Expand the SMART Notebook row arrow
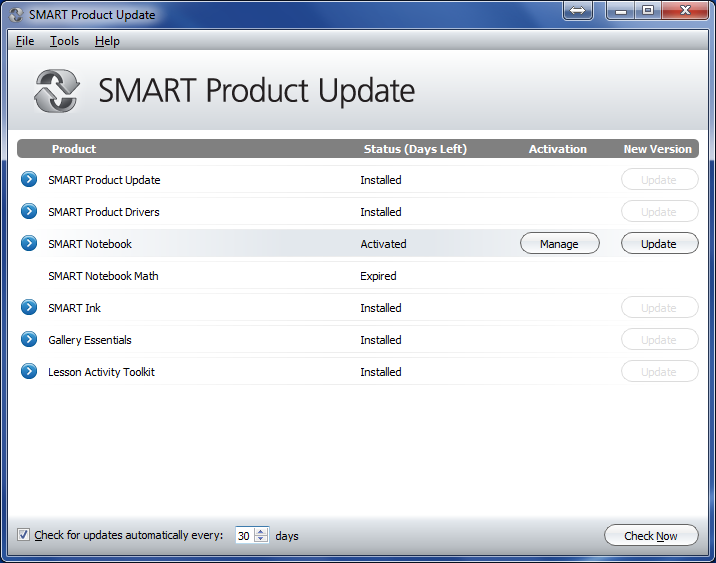The width and height of the screenshot is (716, 563). click(29, 243)
